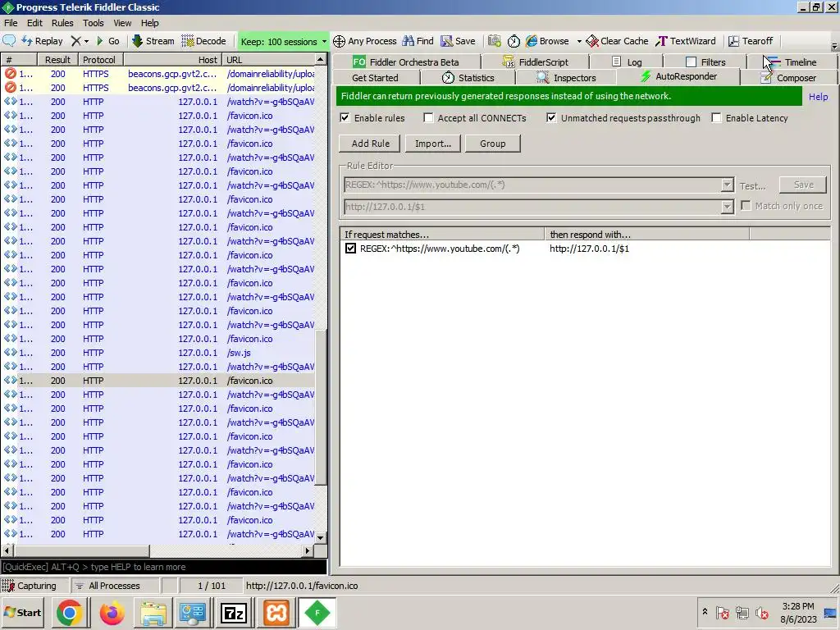Check Accept all CONNECTs
The height and width of the screenshot is (630, 840).
(428, 118)
